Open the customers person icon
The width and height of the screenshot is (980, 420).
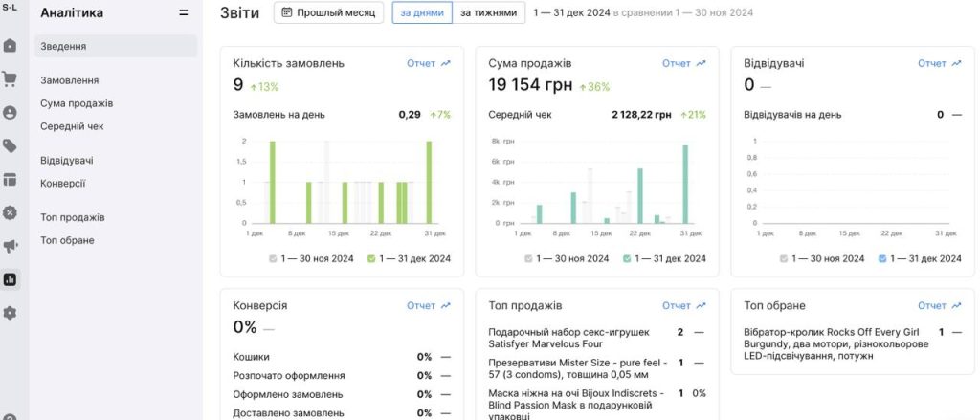point(10,113)
